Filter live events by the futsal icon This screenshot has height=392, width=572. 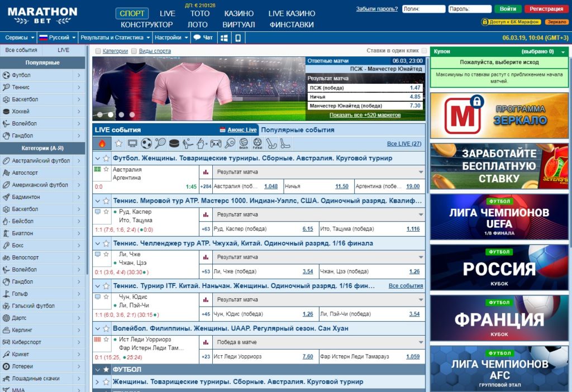pyautogui.click(x=258, y=144)
